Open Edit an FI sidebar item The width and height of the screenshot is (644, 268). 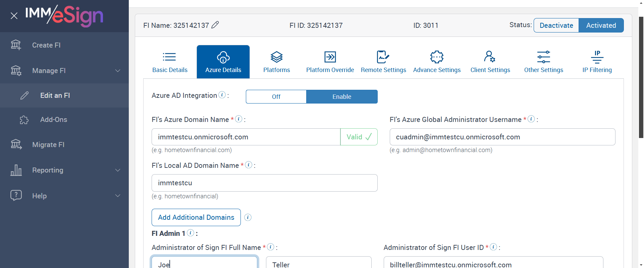[x=64, y=95]
